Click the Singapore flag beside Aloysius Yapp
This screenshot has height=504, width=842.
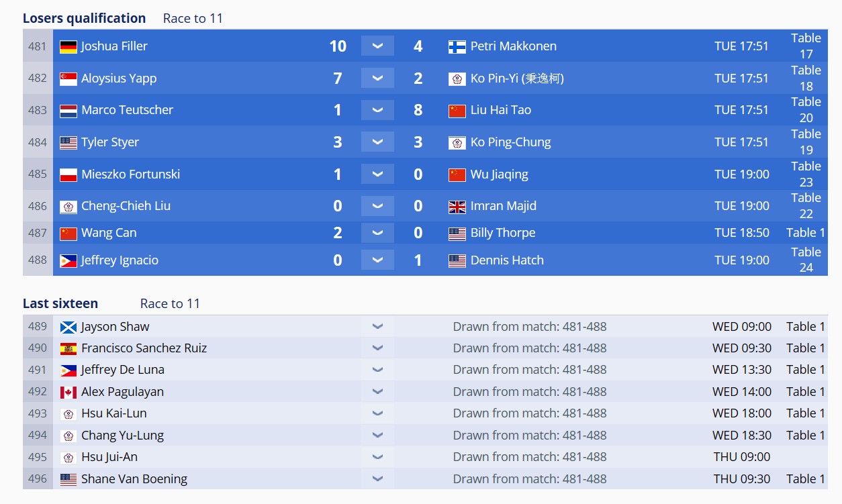click(68, 79)
